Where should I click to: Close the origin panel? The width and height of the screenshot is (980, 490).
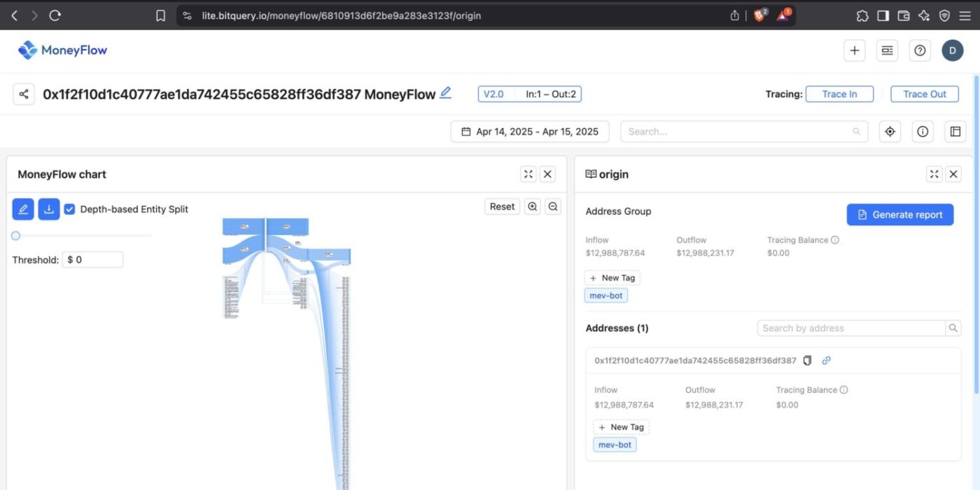(x=953, y=174)
